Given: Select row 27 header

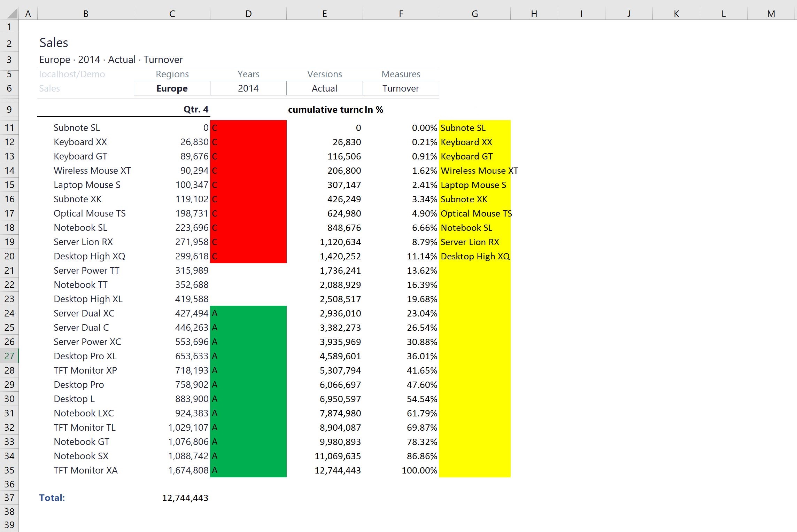Looking at the screenshot, I should point(9,356).
